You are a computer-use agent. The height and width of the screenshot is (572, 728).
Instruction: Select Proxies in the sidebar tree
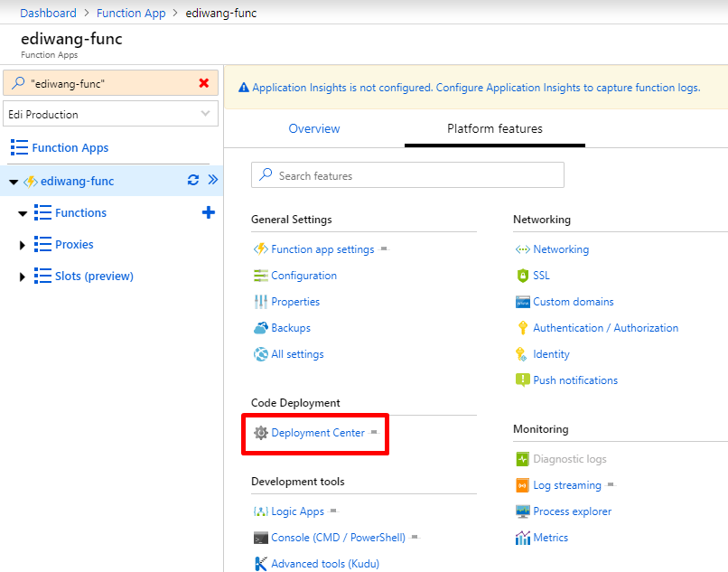(74, 244)
